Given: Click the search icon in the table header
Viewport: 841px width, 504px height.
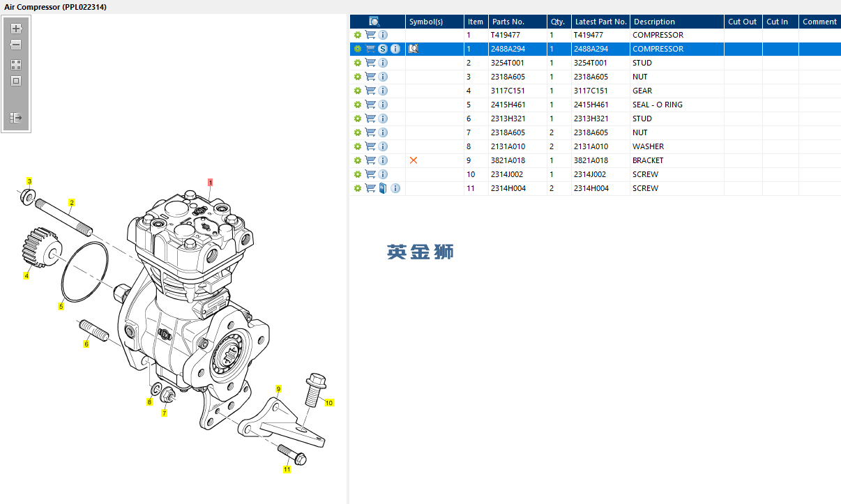Looking at the screenshot, I should (x=374, y=22).
